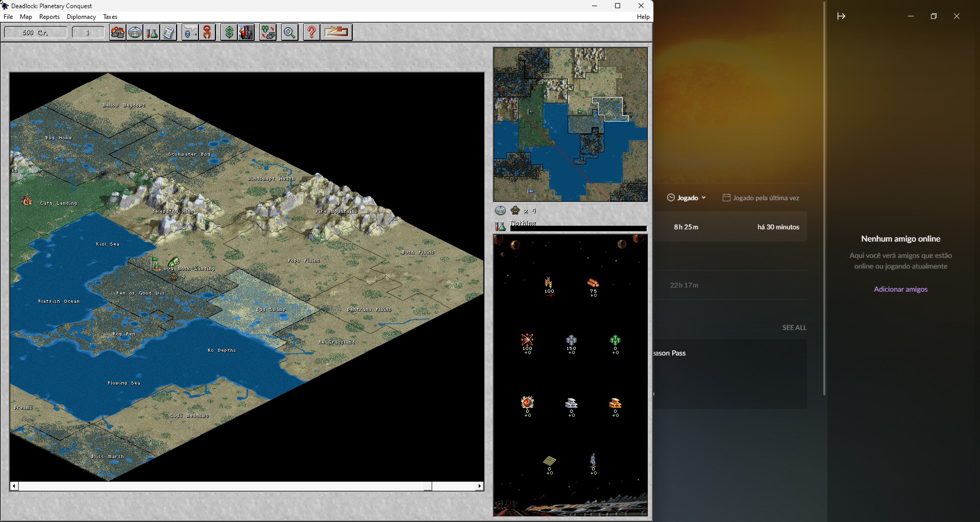
Task: Select the gray figurine resource icon
Action: tap(593, 460)
